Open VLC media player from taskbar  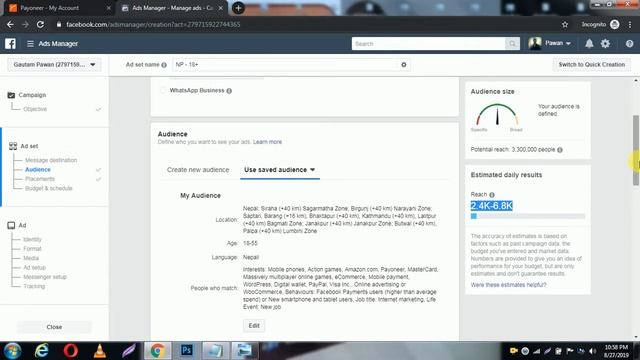[100, 351]
